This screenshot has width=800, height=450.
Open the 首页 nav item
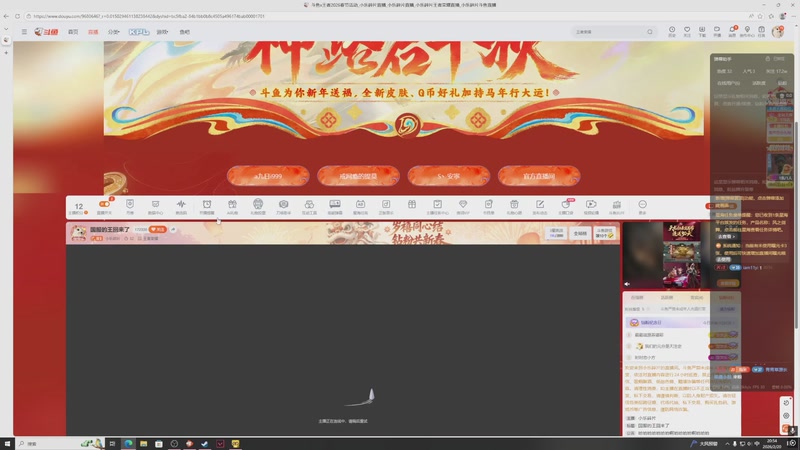click(73, 32)
